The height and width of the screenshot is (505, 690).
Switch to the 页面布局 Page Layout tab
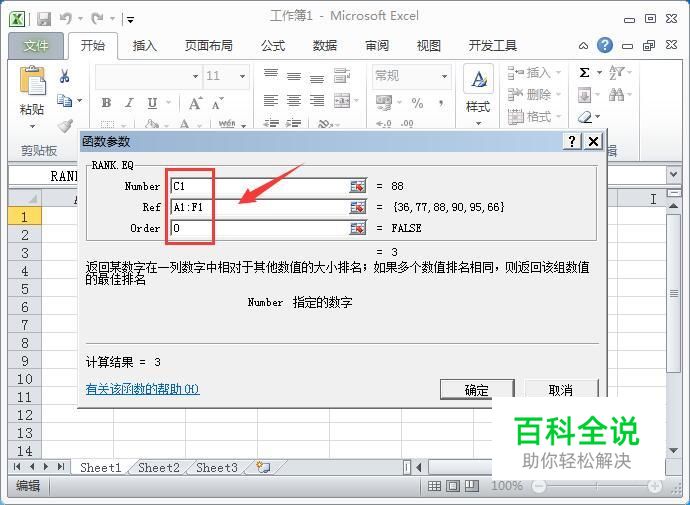209,45
